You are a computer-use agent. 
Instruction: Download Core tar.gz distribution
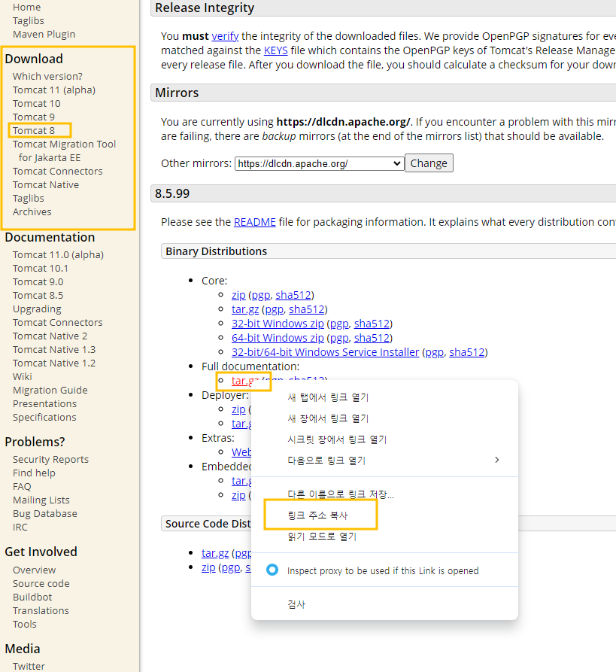245,309
